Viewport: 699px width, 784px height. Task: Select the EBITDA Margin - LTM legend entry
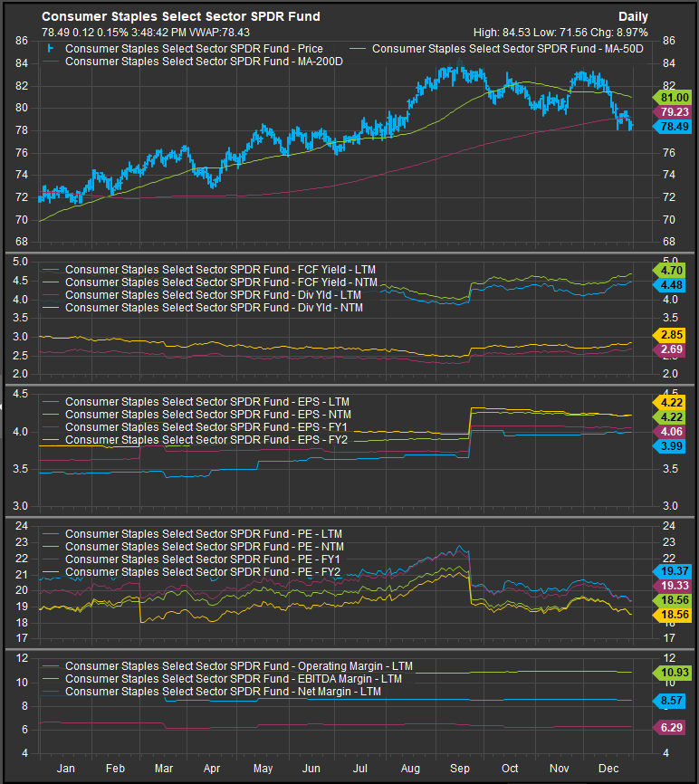point(223,678)
